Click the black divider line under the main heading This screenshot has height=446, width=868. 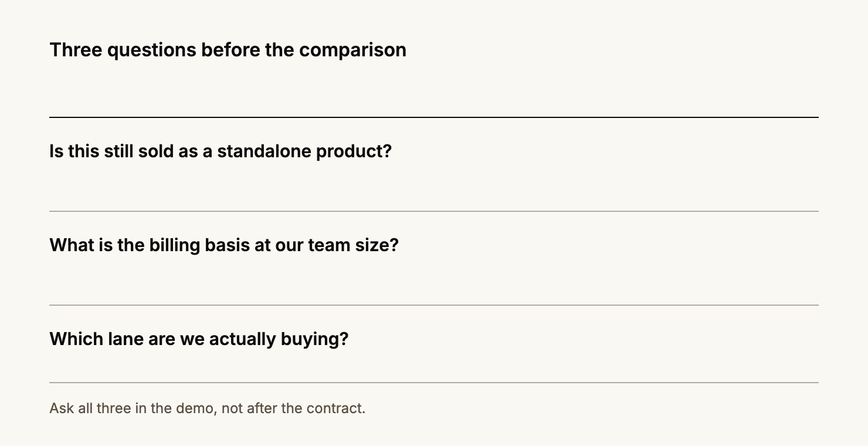(x=434, y=117)
